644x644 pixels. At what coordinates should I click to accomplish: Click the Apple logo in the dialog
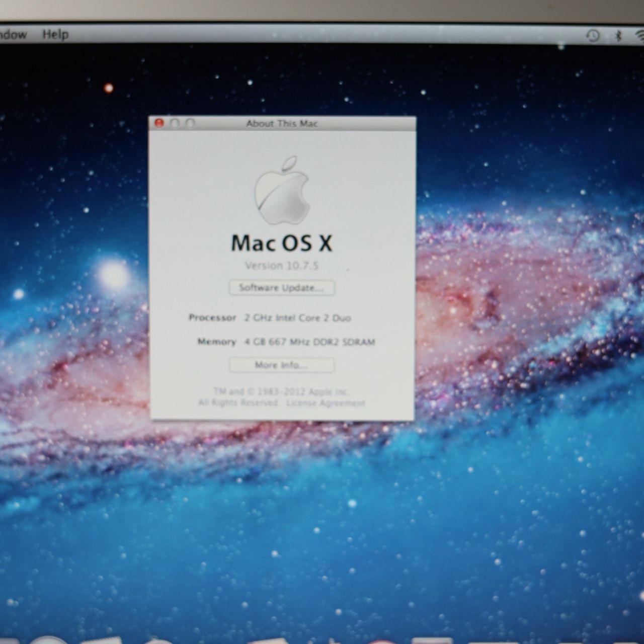coord(281,190)
